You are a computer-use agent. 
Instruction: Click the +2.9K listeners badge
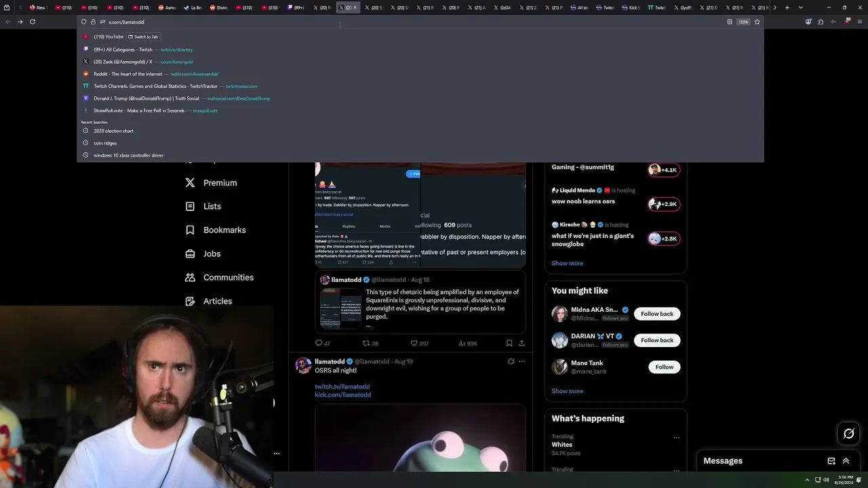pyautogui.click(x=663, y=204)
